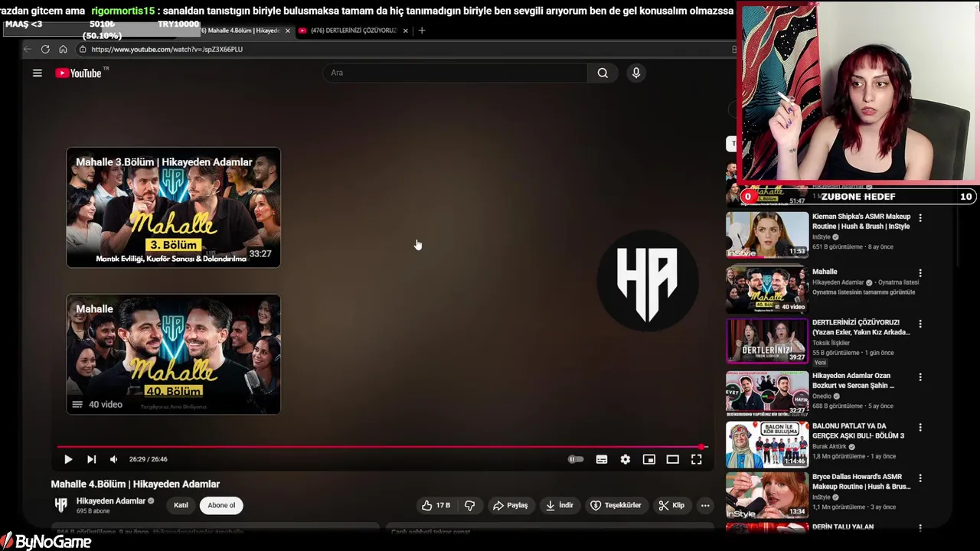Switch to theater mode
Screen dimensions: 980x551
click(x=672, y=459)
